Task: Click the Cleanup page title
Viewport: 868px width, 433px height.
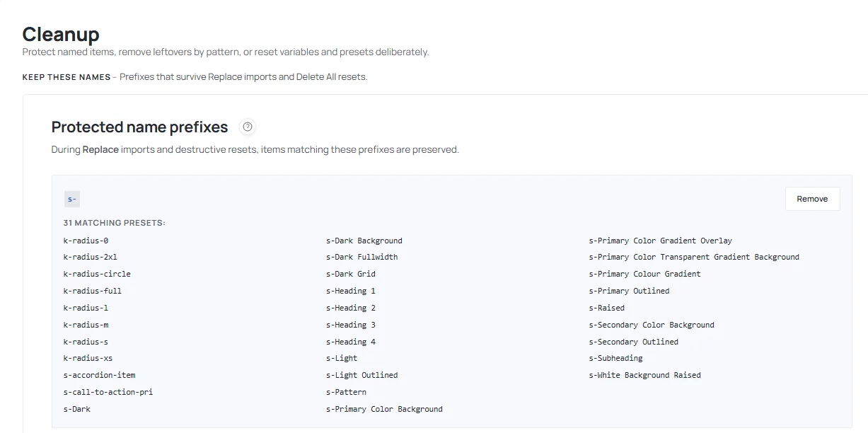Action: pos(61,34)
